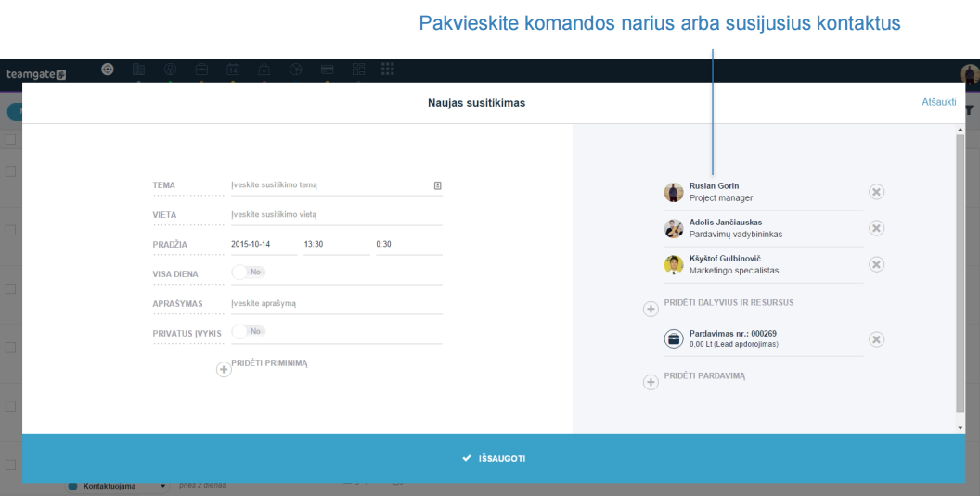Click the teamgate logo

[x=36, y=74]
